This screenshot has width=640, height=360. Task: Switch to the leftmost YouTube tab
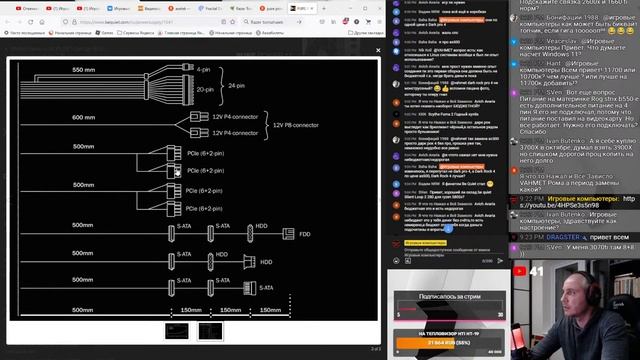[28, 9]
